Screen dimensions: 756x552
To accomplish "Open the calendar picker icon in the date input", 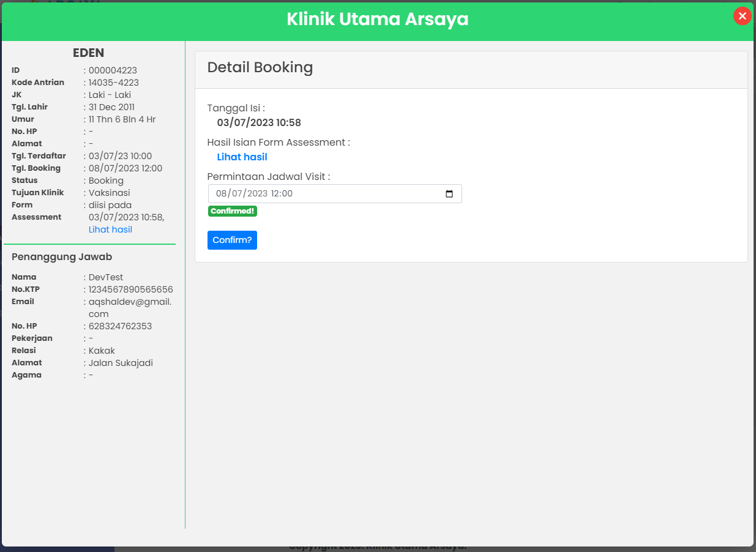I will point(450,193).
